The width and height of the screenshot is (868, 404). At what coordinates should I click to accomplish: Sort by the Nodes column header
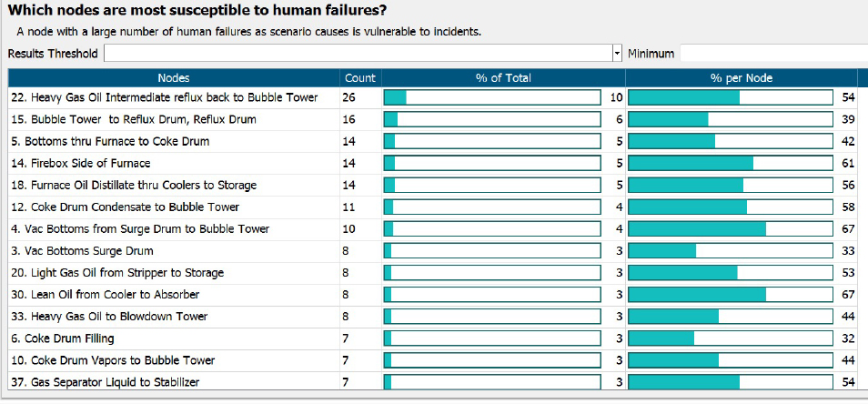click(x=173, y=78)
